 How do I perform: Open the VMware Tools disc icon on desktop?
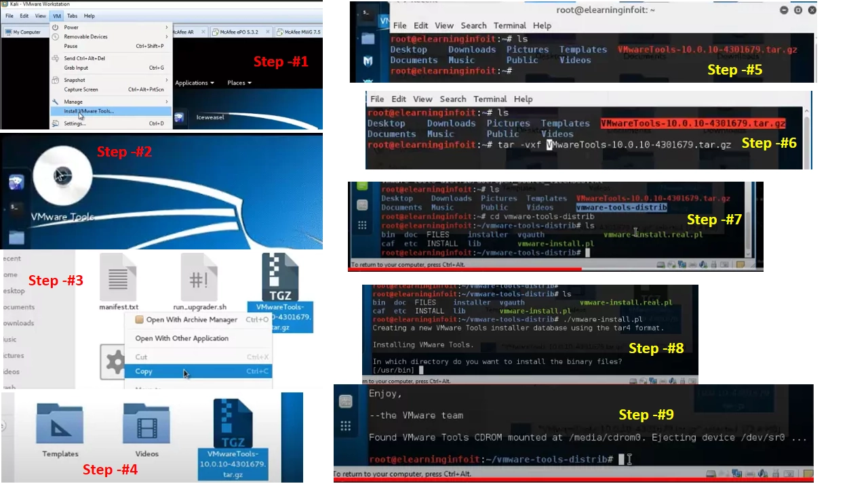coord(62,177)
